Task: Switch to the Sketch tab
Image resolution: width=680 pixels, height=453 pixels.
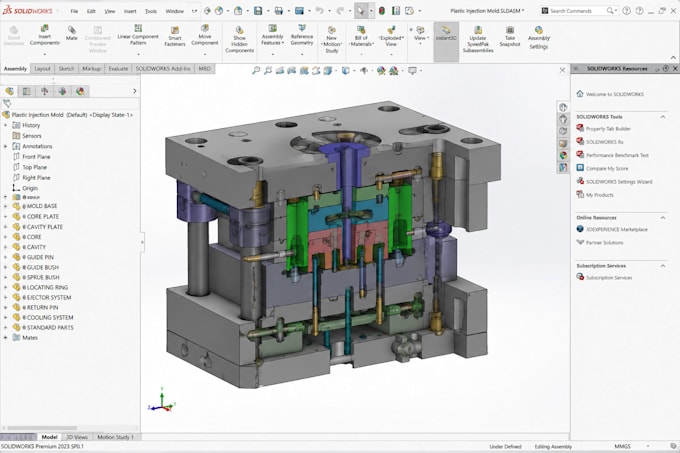Action: [66, 68]
